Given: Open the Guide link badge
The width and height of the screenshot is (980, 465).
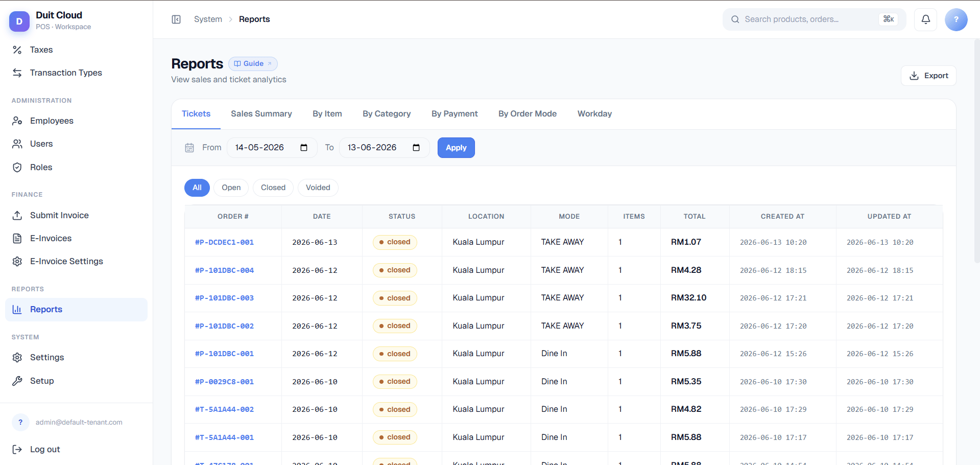Looking at the screenshot, I should tap(253, 64).
